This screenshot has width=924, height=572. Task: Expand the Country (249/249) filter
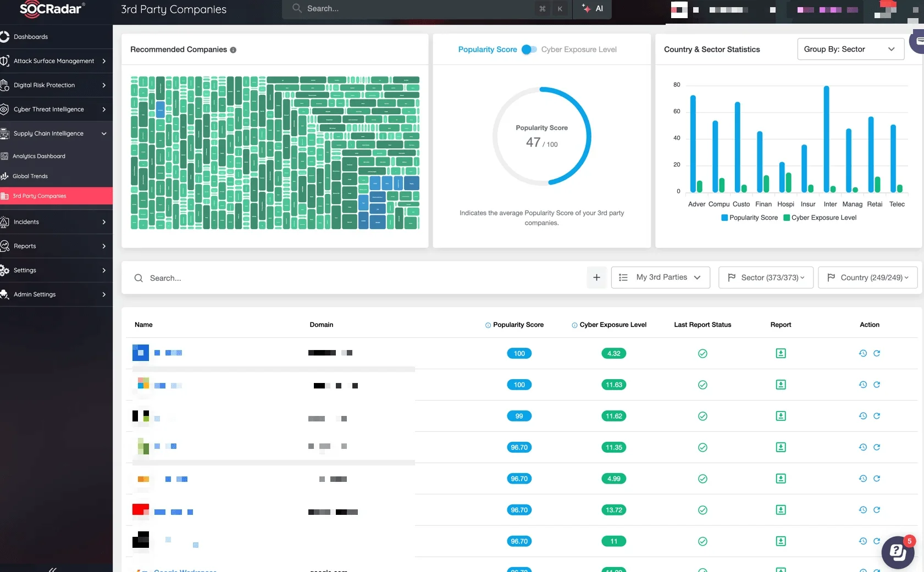[870, 277]
